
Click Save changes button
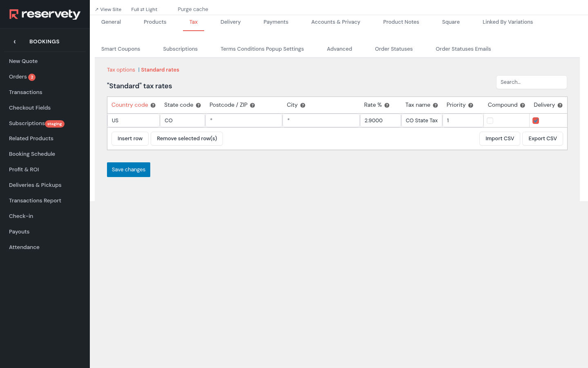tap(129, 170)
